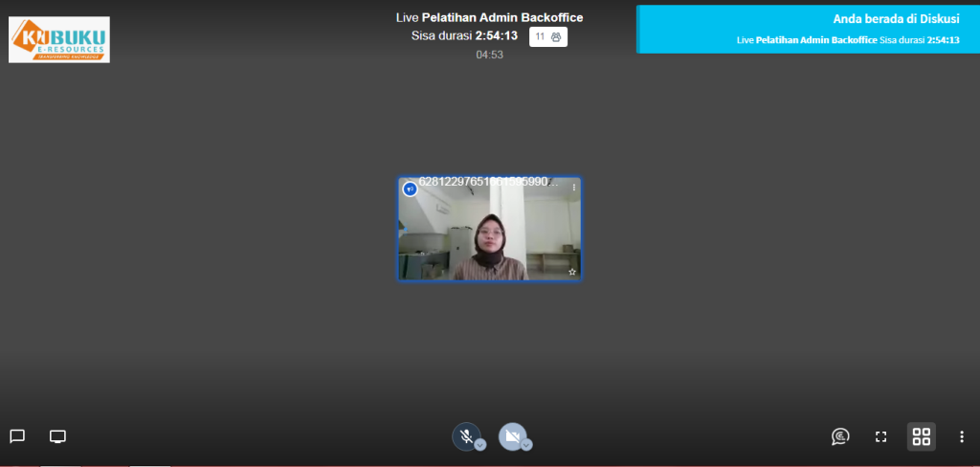Open the speaker stats chat icon
This screenshot has width=980, height=467.
(x=840, y=436)
